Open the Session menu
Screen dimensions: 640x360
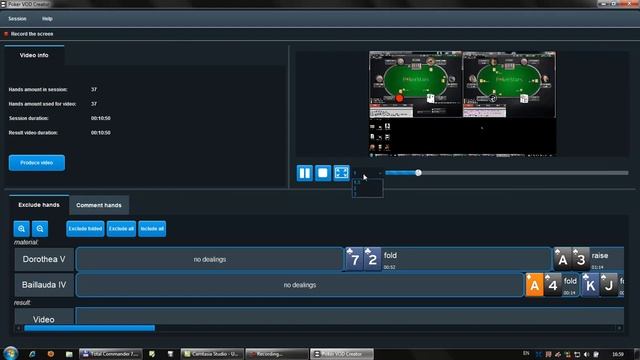[17, 19]
